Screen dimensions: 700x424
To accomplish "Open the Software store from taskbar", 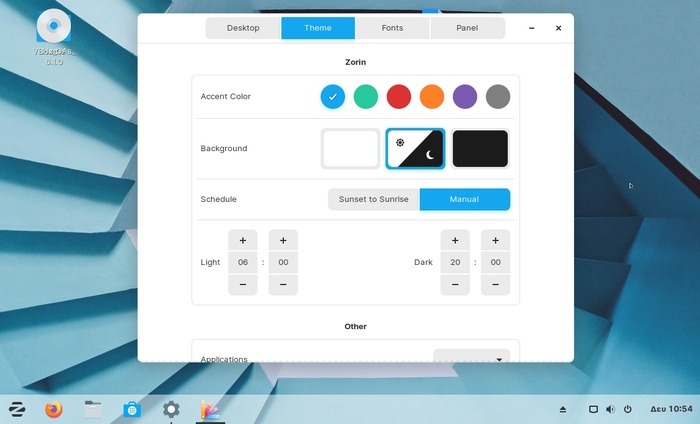I will click(x=132, y=409).
